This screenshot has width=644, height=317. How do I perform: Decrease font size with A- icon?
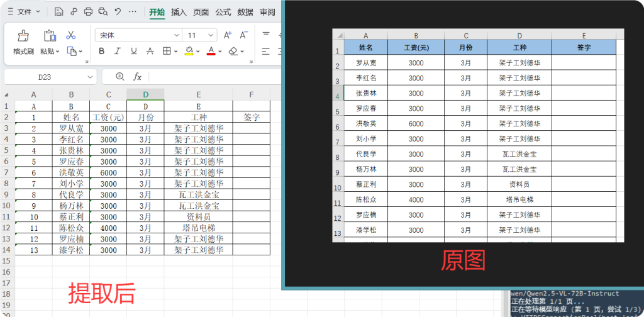click(244, 35)
